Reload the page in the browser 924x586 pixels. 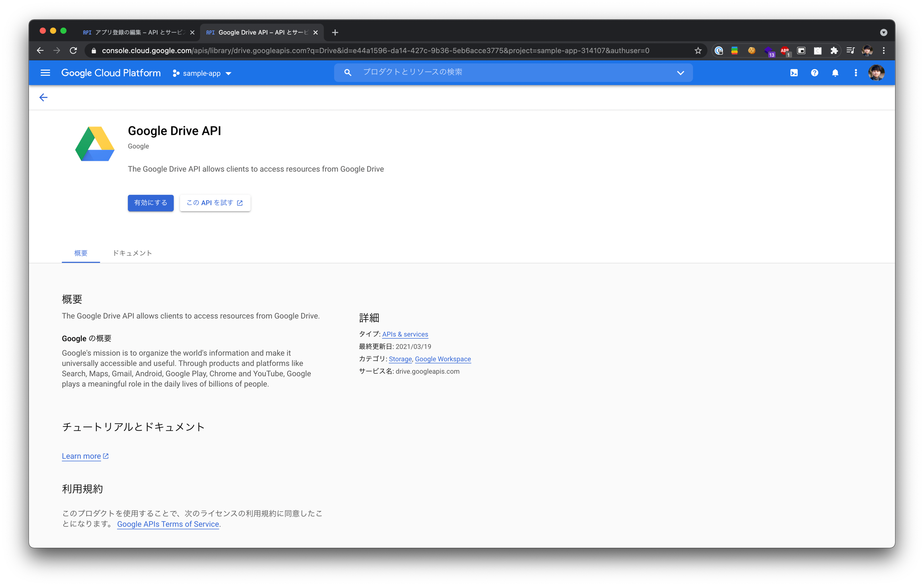coord(73,51)
